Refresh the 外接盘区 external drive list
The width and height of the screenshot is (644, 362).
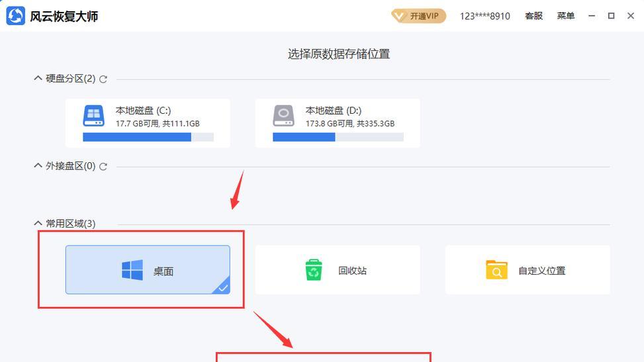(103, 166)
